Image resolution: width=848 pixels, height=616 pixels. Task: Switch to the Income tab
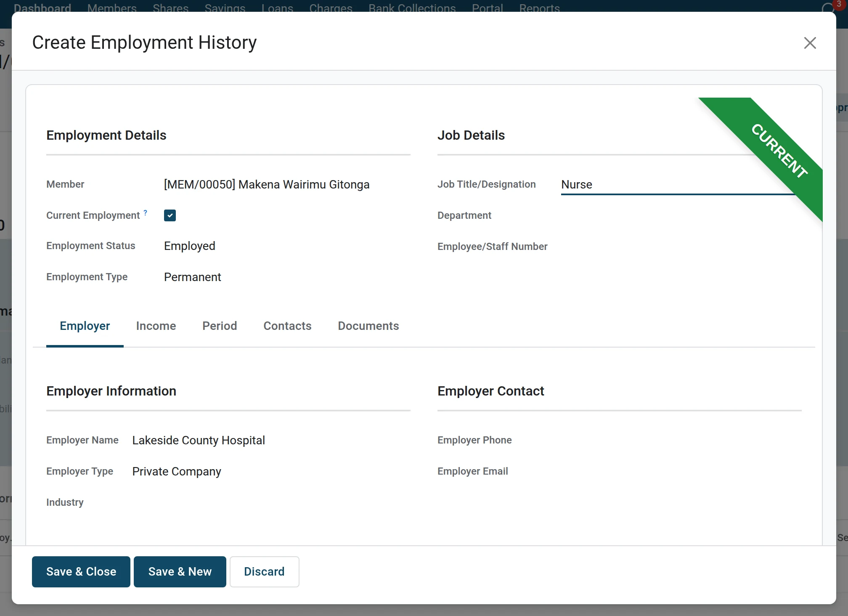click(156, 326)
